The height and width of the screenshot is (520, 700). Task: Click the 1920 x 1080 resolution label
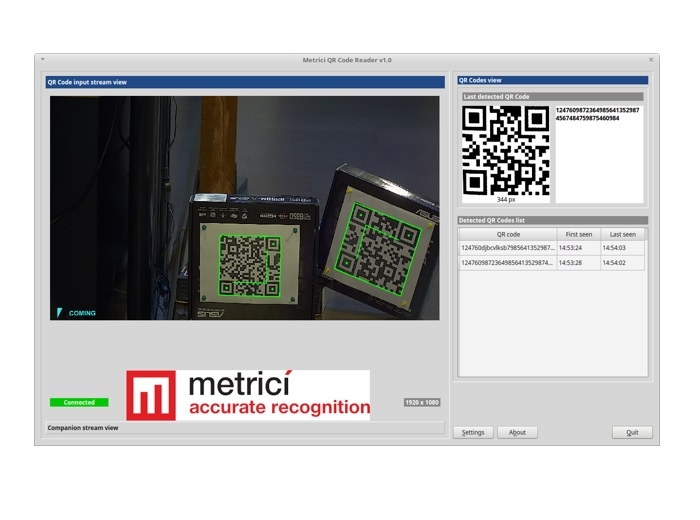[422, 402]
